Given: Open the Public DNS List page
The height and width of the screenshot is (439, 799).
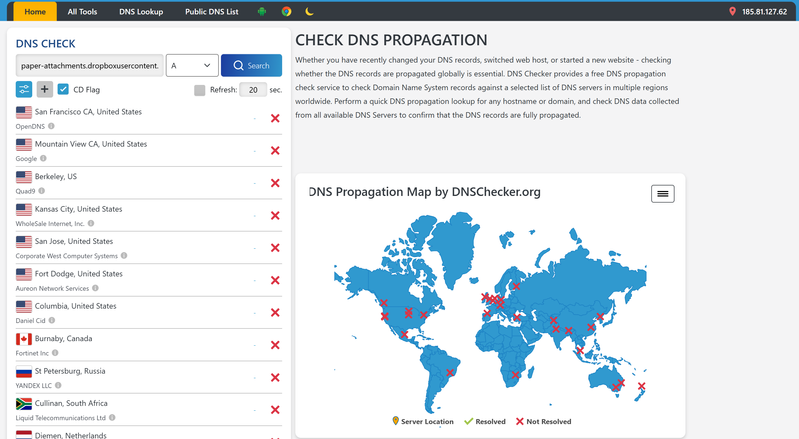Looking at the screenshot, I should pyautogui.click(x=212, y=12).
